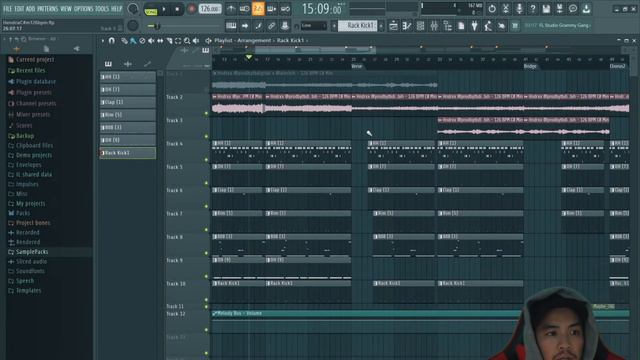
Task: Open the snap 'Line' dropdown
Action: (313, 26)
